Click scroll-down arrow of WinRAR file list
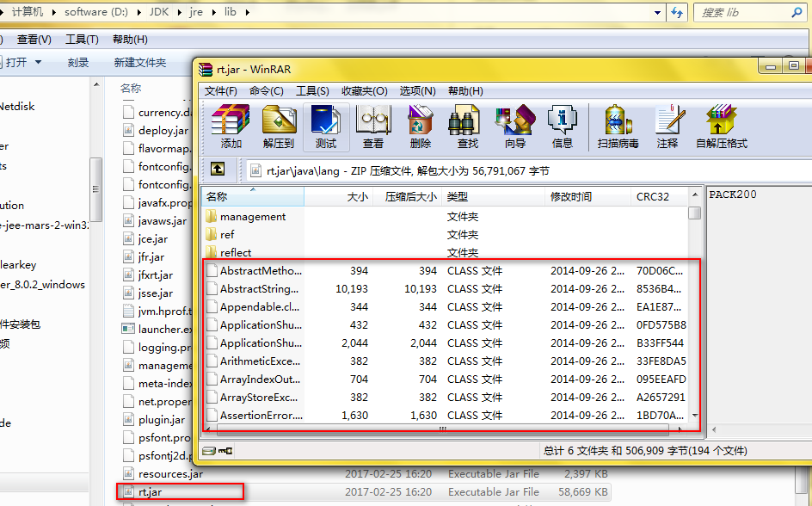 (x=695, y=416)
